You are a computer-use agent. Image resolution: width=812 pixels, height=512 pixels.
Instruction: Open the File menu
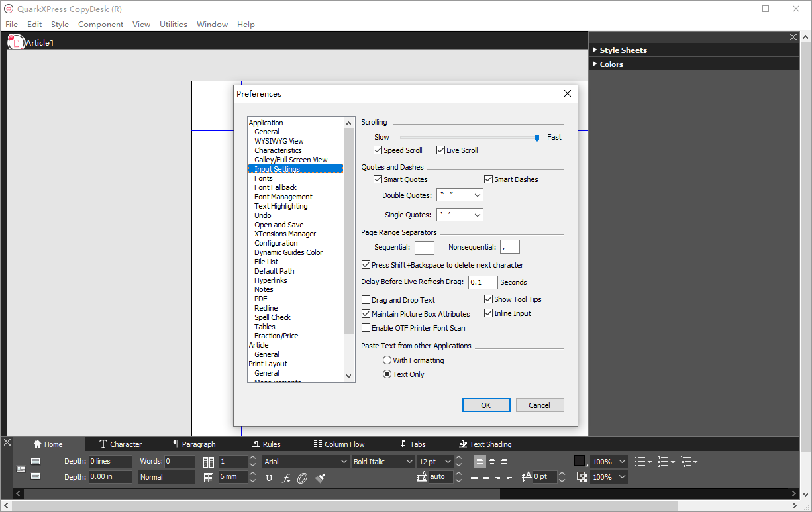[11, 25]
